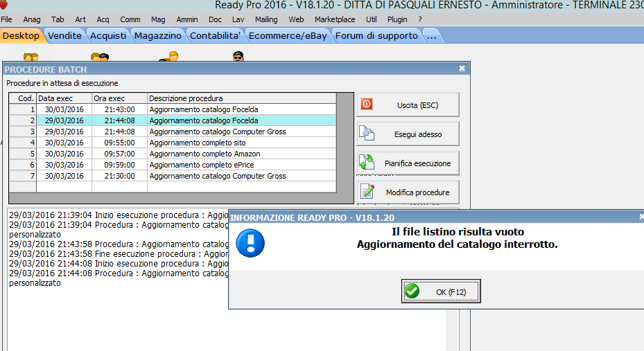Click log line 21:39:04 Inizio esecuzione procedura

tap(119, 215)
